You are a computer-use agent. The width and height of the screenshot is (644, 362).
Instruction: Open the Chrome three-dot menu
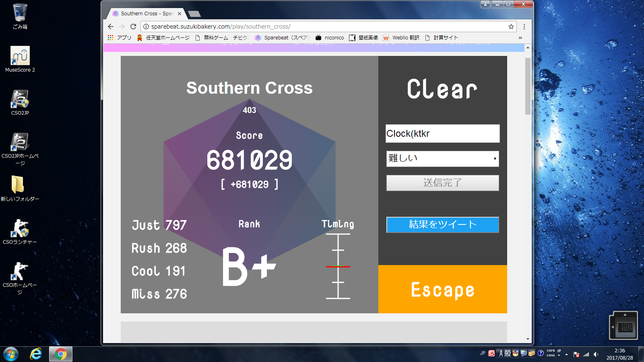click(x=524, y=27)
